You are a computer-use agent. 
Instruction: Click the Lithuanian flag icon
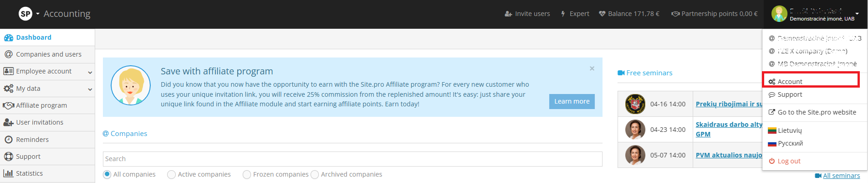[x=772, y=131]
